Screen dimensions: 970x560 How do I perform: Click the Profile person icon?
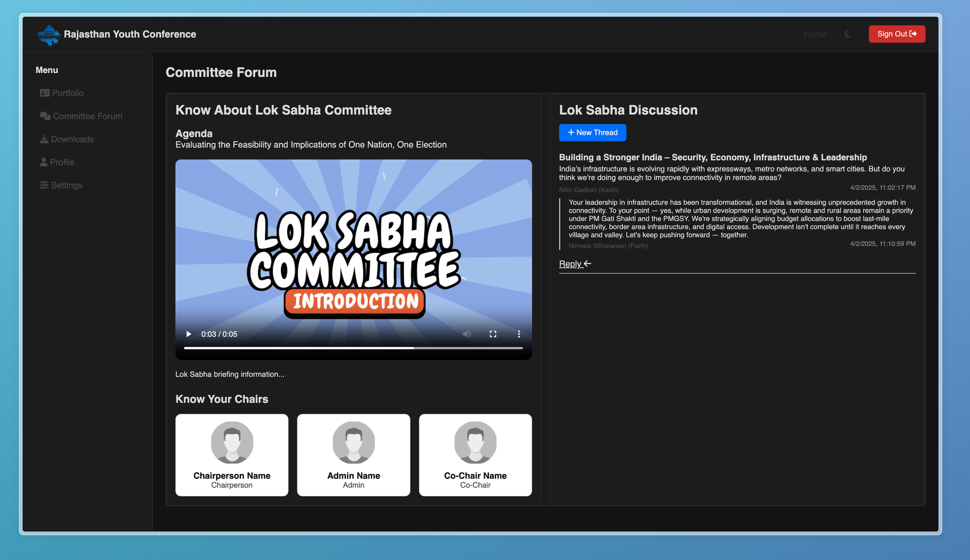[x=43, y=162]
